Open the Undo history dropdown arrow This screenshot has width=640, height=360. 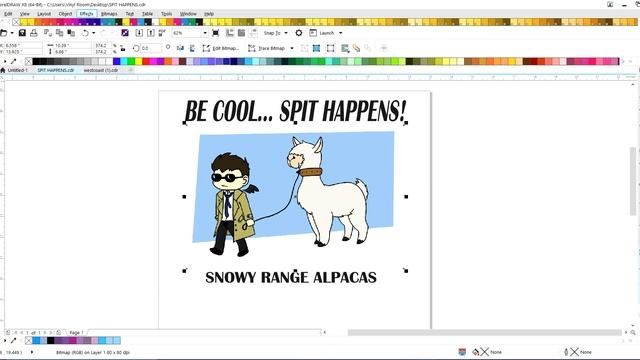point(93,33)
